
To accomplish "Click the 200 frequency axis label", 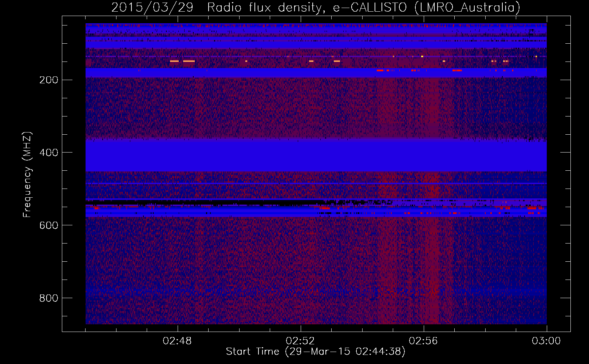I will 49,80.
